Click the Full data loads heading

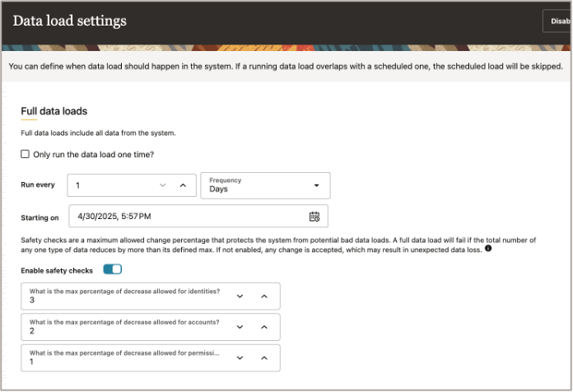pyautogui.click(x=54, y=110)
